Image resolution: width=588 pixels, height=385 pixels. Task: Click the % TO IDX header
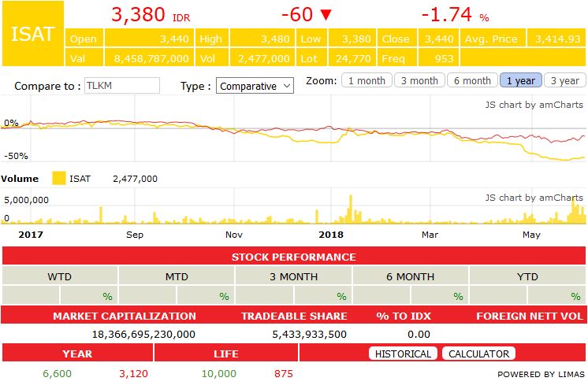(404, 316)
